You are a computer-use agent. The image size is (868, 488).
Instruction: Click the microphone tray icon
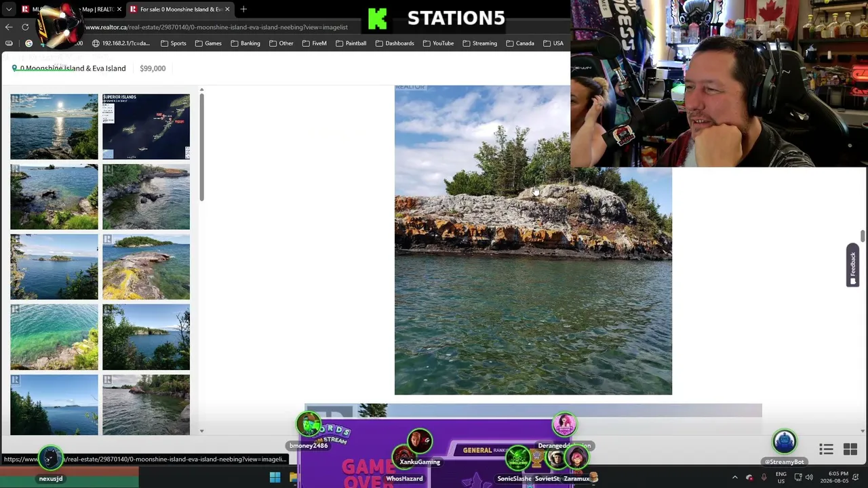(764, 478)
